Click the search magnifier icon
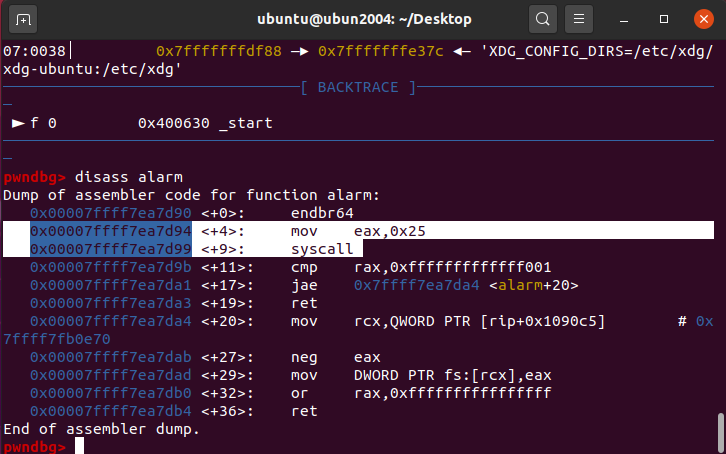 click(x=541, y=18)
